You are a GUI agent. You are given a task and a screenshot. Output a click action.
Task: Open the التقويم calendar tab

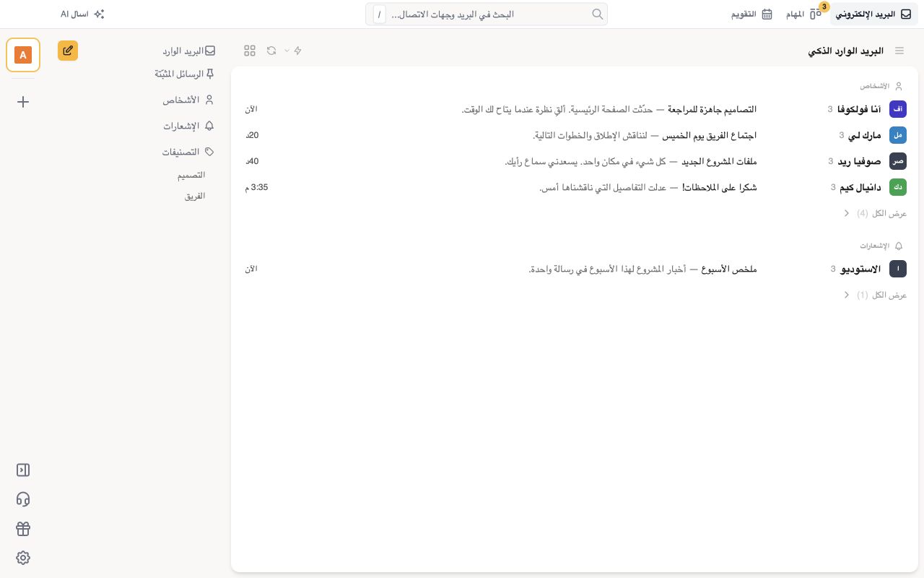point(752,14)
